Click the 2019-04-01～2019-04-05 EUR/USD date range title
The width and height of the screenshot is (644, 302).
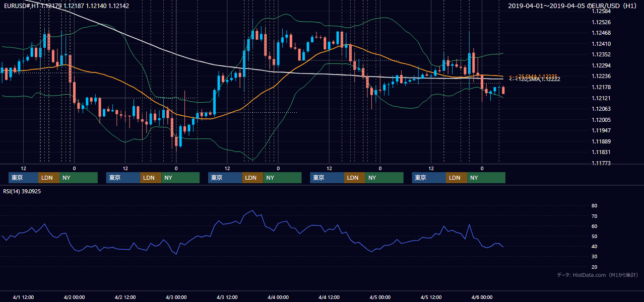click(x=573, y=6)
